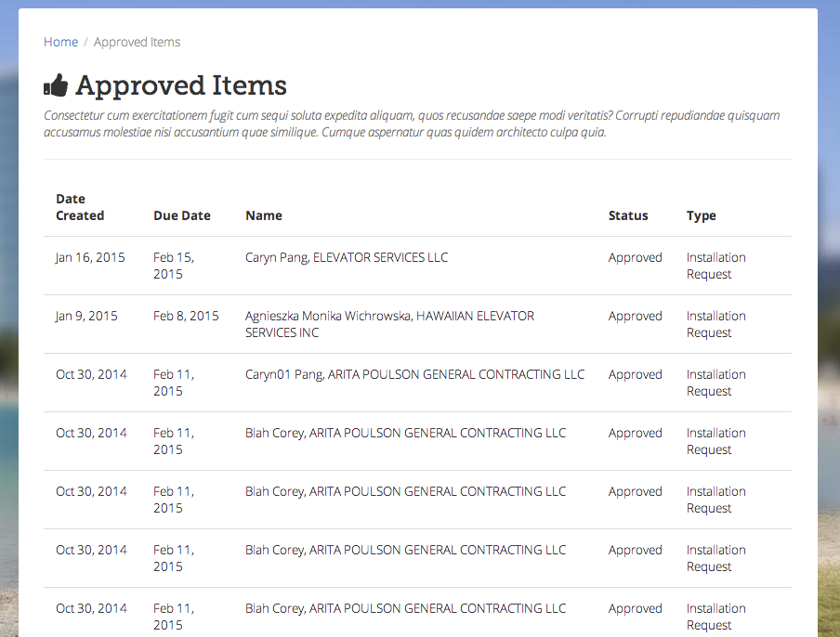Image resolution: width=840 pixels, height=637 pixels.
Task: Click the italic description paragraph under heading
Action: [412, 123]
